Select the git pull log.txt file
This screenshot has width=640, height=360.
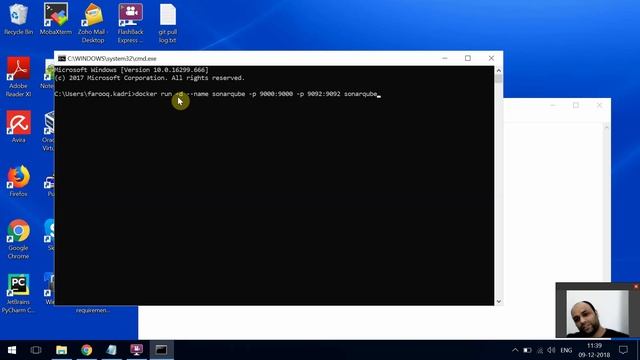[x=168, y=23]
